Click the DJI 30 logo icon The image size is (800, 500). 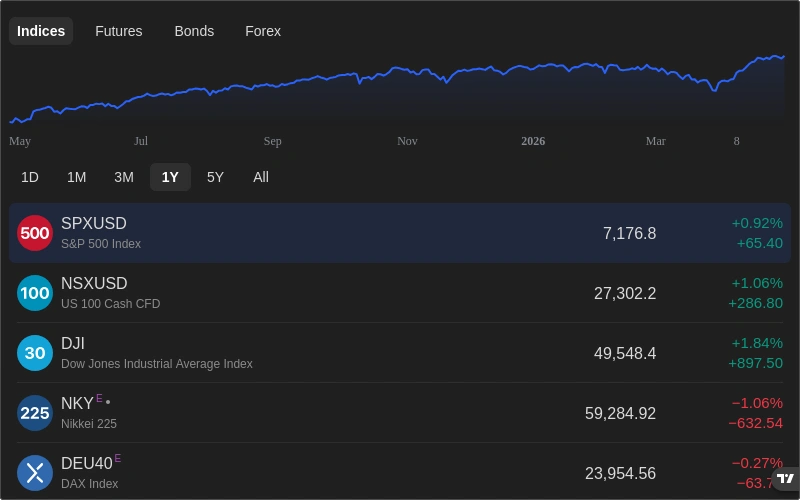click(x=35, y=353)
